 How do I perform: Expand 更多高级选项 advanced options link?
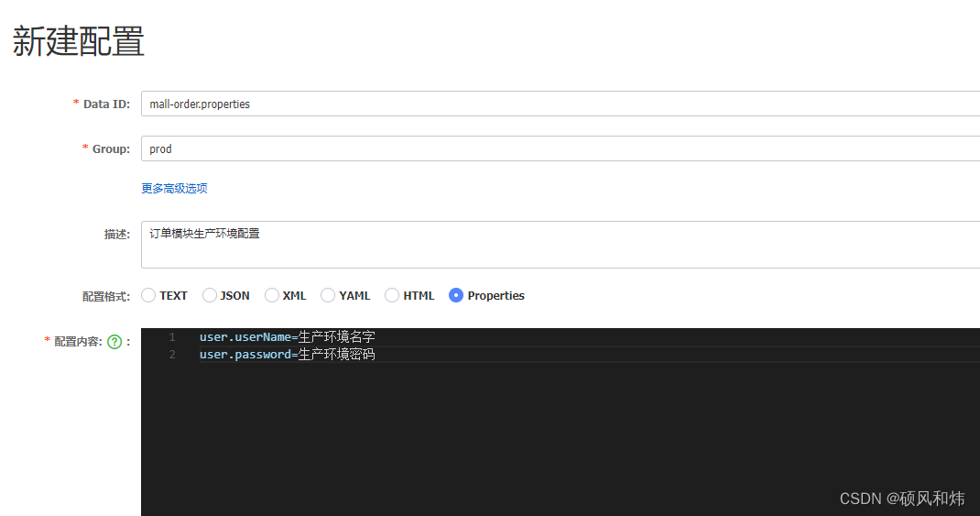pyautogui.click(x=174, y=188)
